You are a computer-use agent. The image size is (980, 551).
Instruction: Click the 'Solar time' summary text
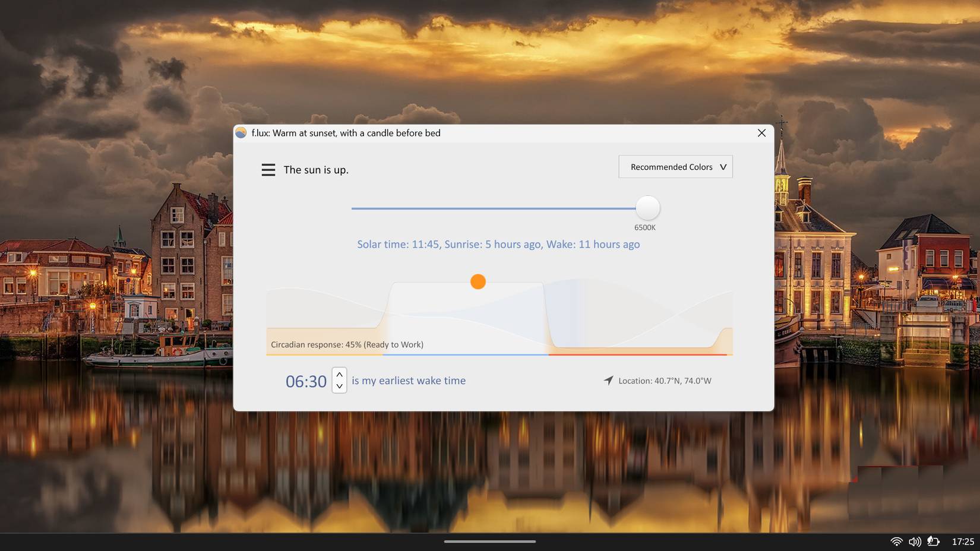498,244
